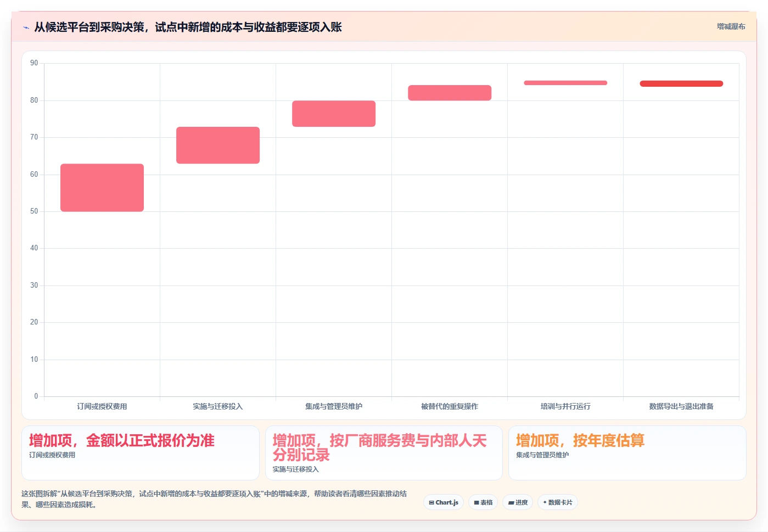Click the 表格 tag chip

(483, 502)
